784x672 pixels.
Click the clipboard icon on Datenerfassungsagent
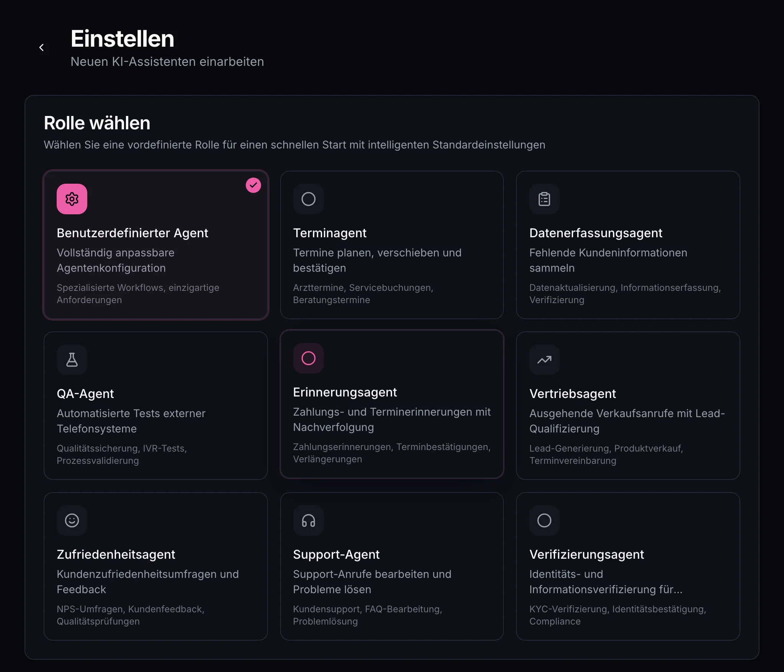[544, 199]
